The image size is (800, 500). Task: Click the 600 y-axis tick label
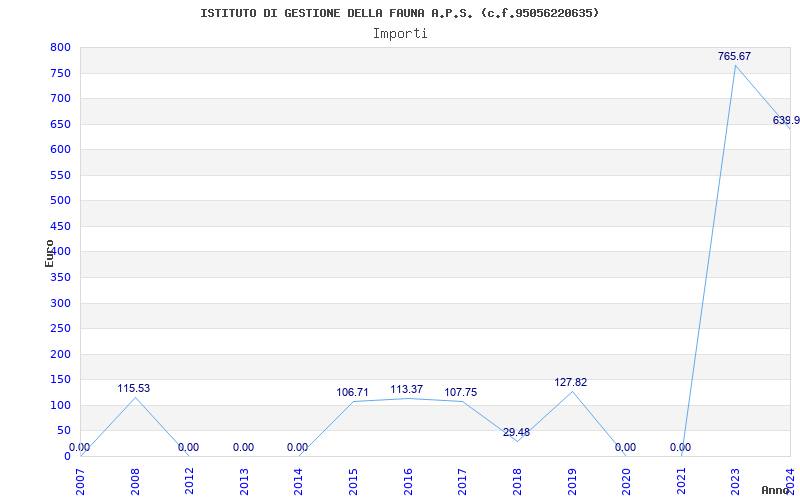coord(60,149)
